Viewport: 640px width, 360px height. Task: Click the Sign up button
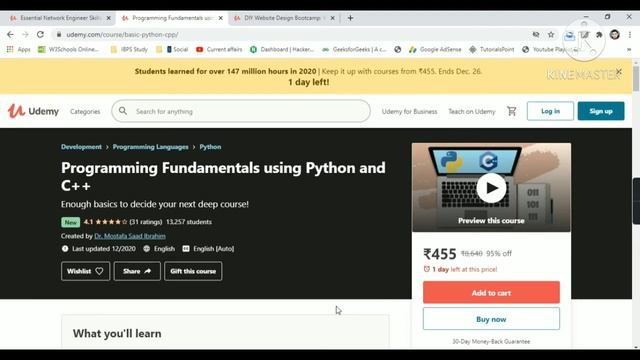tap(601, 111)
